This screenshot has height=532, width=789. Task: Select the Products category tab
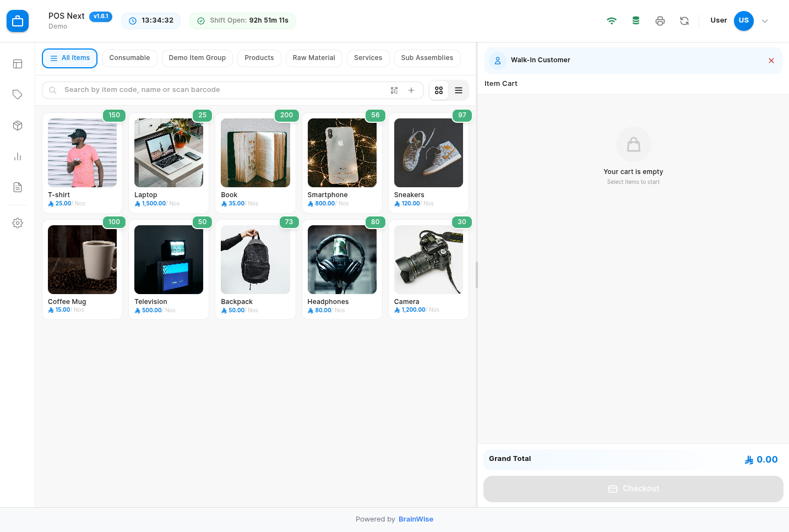click(259, 58)
